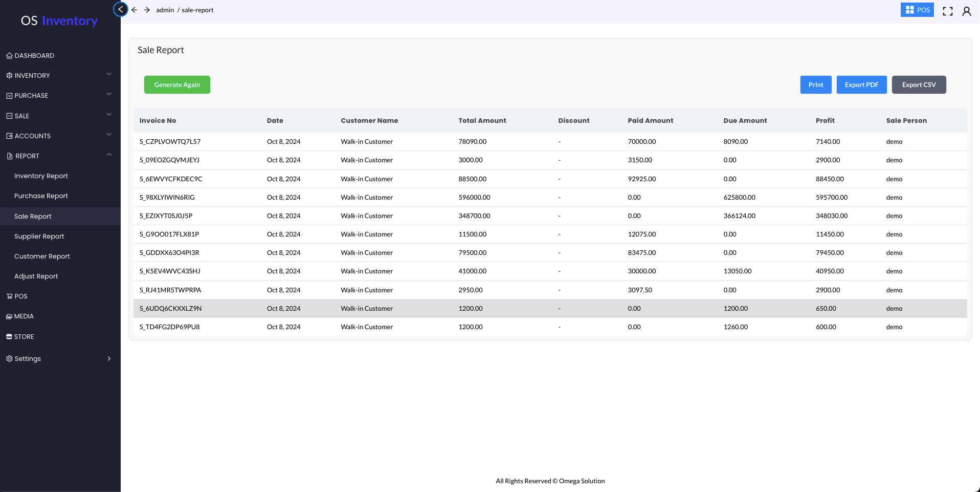The height and width of the screenshot is (492, 980).
Task: Click the Store icon in the sidebar
Action: click(x=9, y=337)
